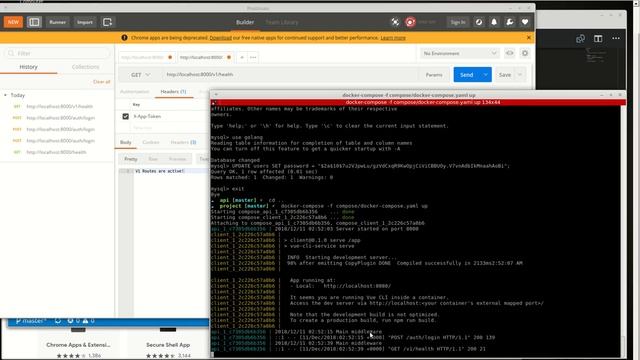
Task: Click the circular icon next to Sign In
Action: coord(479,22)
